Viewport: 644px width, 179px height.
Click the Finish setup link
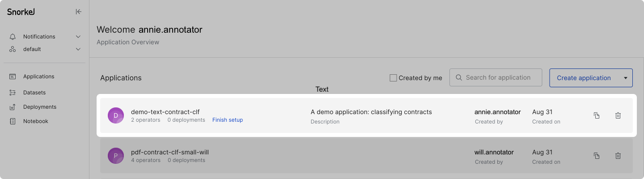click(x=228, y=120)
